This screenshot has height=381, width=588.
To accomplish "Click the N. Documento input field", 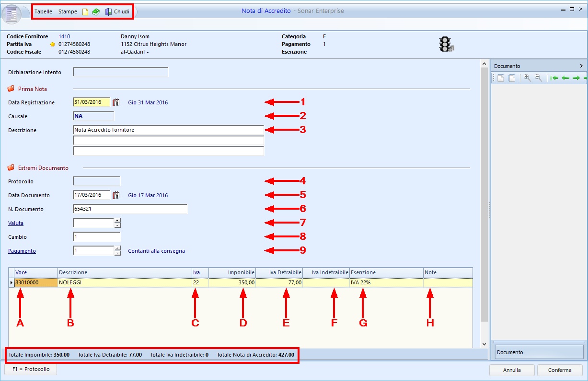I will [129, 209].
